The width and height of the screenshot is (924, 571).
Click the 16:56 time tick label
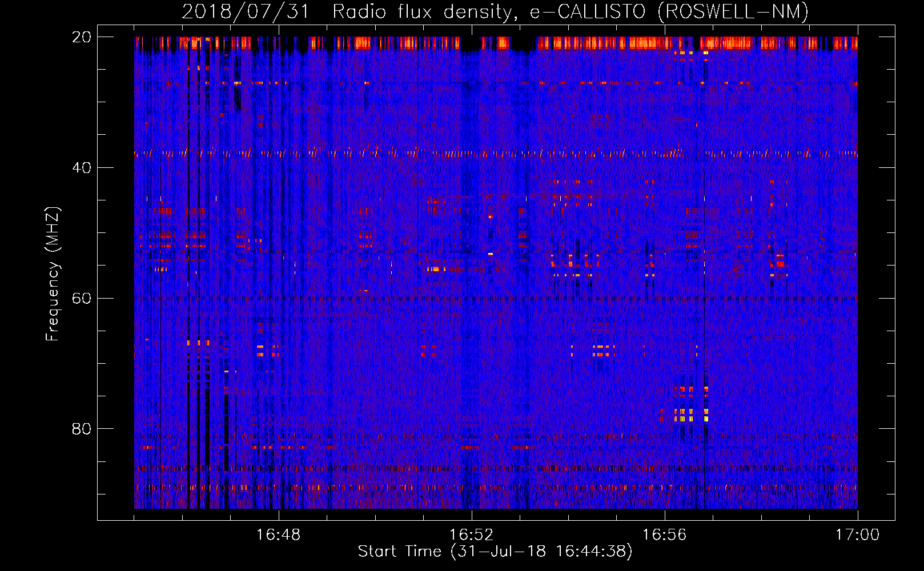pos(665,535)
